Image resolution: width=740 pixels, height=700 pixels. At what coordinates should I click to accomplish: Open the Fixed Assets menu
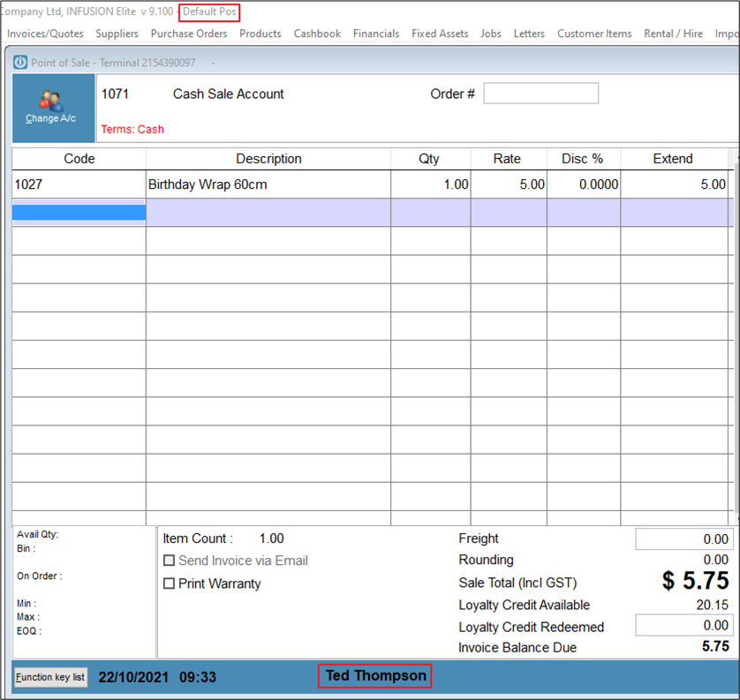point(440,34)
